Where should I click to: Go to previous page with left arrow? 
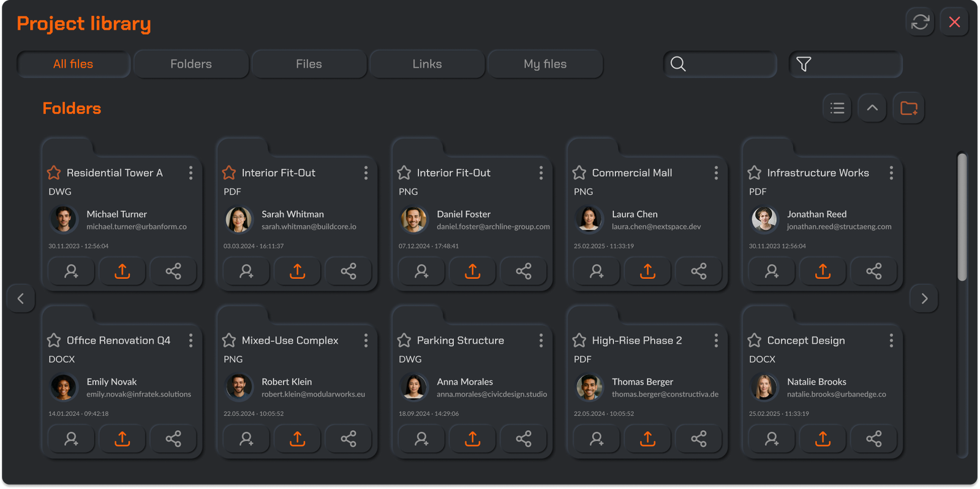pos(21,298)
